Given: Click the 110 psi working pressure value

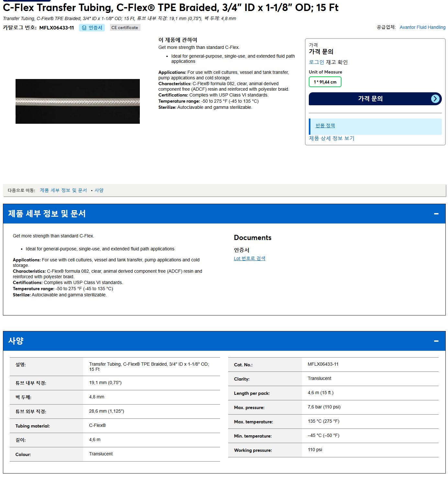Looking at the screenshot, I should pos(315,450).
